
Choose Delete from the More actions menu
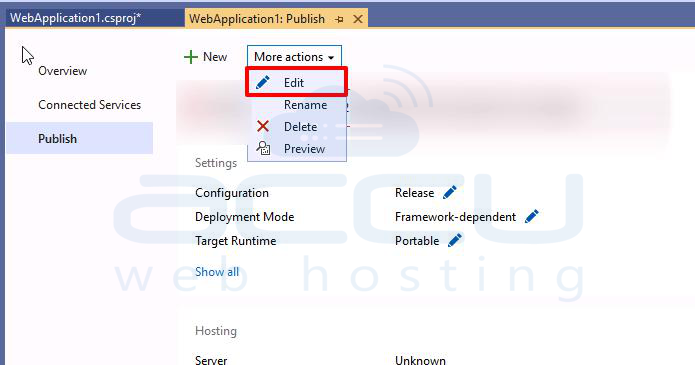(297, 127)
